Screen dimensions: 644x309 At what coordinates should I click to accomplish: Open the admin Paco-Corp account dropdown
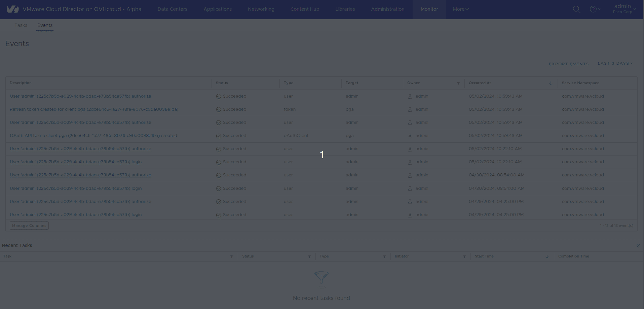(623, 8)
